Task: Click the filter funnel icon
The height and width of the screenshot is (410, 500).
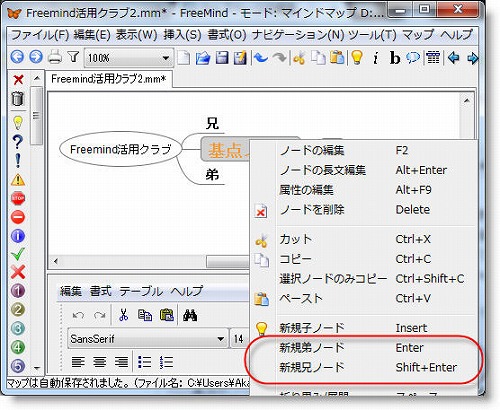Action: pos(74,57)
